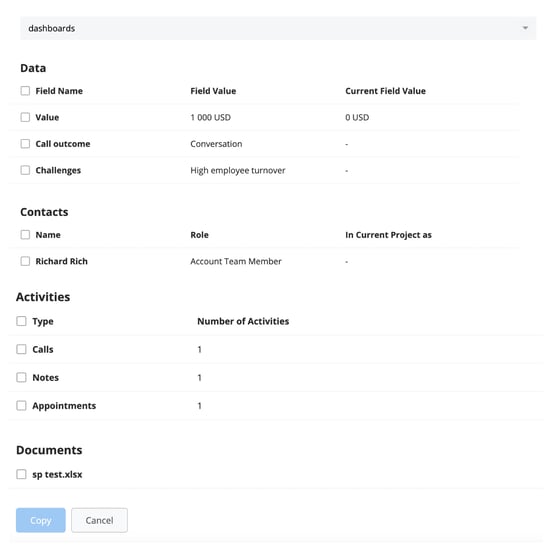Click the Number of Activities column header

[x=243, y=321]
